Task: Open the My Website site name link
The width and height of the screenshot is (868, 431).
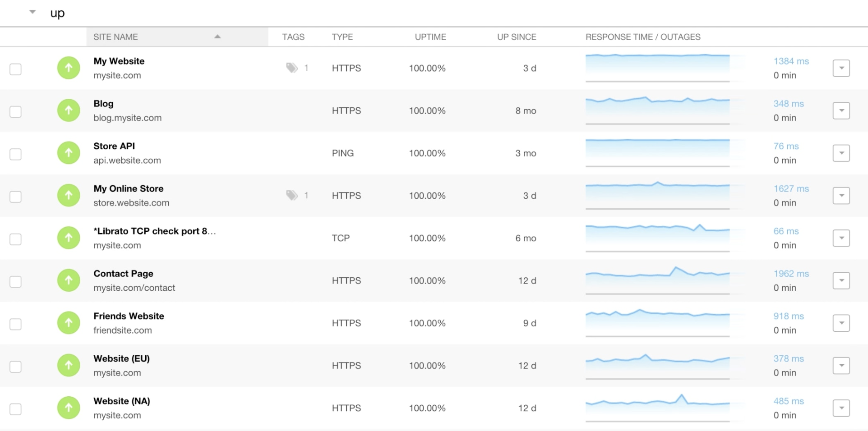Action: coord(119,61)
